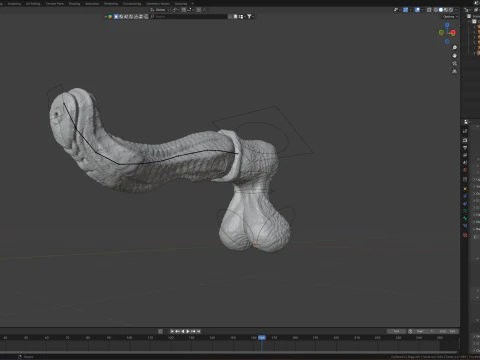Open object type visibility dropdown
The width and height of the screenshot is (480, 360).
coord(397,10)
